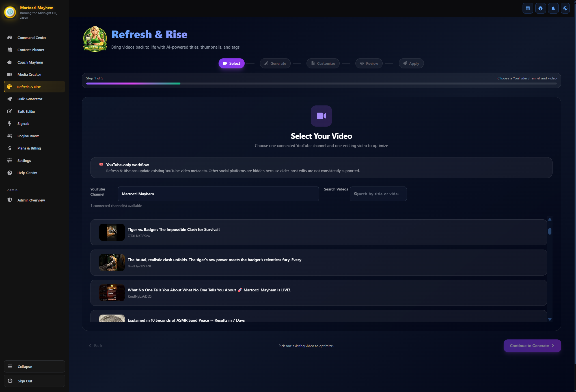This screenshot has width=576, height=392.
Task: Open the YouTube Channel dropdown
Action: 218,194
